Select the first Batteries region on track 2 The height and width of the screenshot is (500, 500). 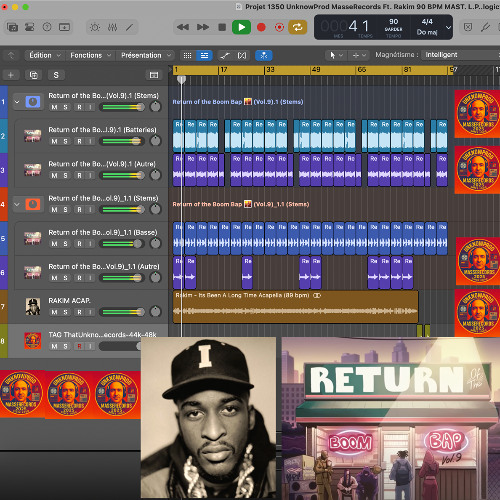[x=178, y=136]
